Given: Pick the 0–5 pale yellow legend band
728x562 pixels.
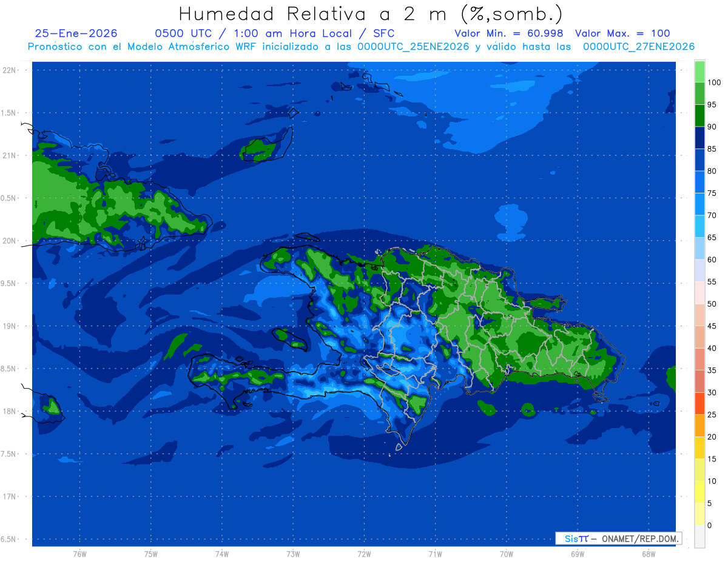Looking at the screenshot, I should (699, 515).
